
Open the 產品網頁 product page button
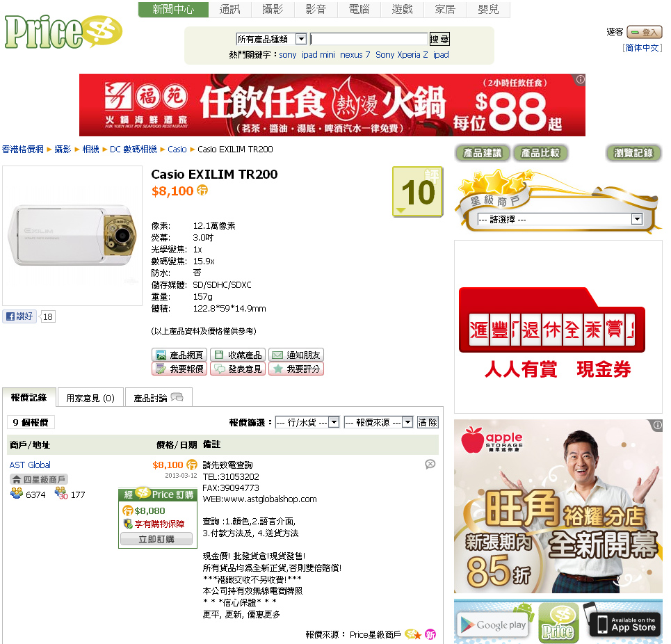(179, 355)
